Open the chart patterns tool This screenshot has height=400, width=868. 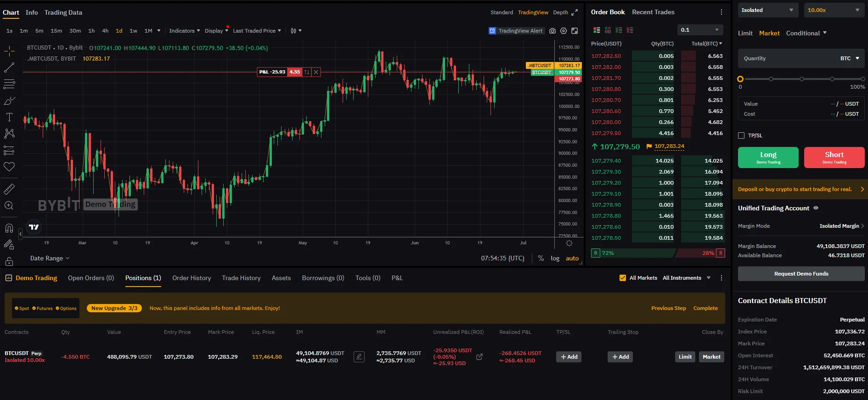9,134
